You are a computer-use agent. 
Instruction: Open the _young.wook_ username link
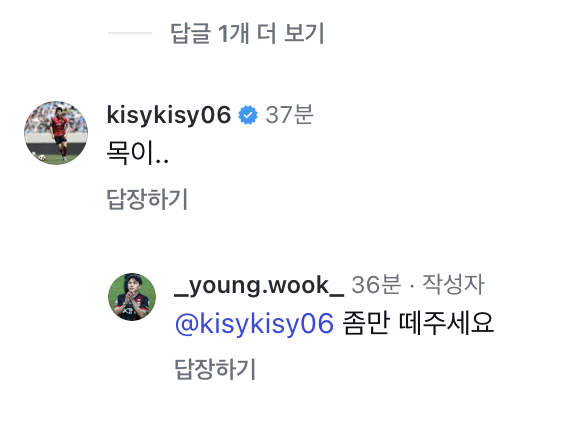coord(259,285)
